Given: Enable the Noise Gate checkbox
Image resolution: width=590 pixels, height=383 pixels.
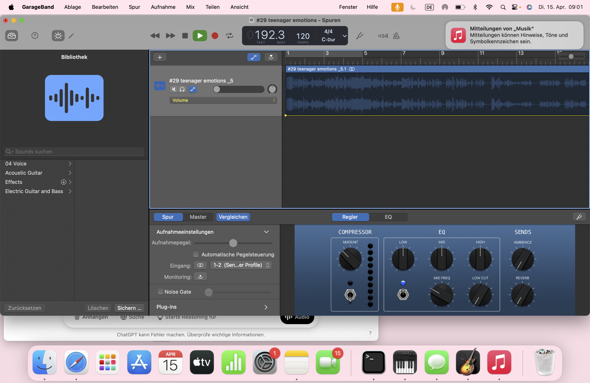Looking at the screenshot, I should click(x=161, y=292).
